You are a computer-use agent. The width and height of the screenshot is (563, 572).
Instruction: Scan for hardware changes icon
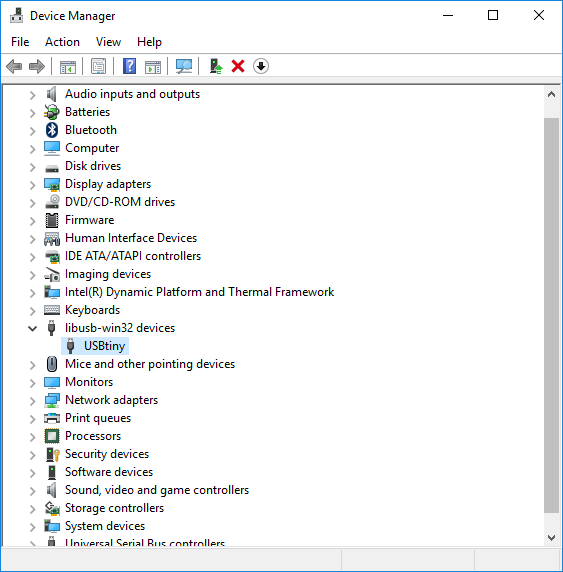184,66
